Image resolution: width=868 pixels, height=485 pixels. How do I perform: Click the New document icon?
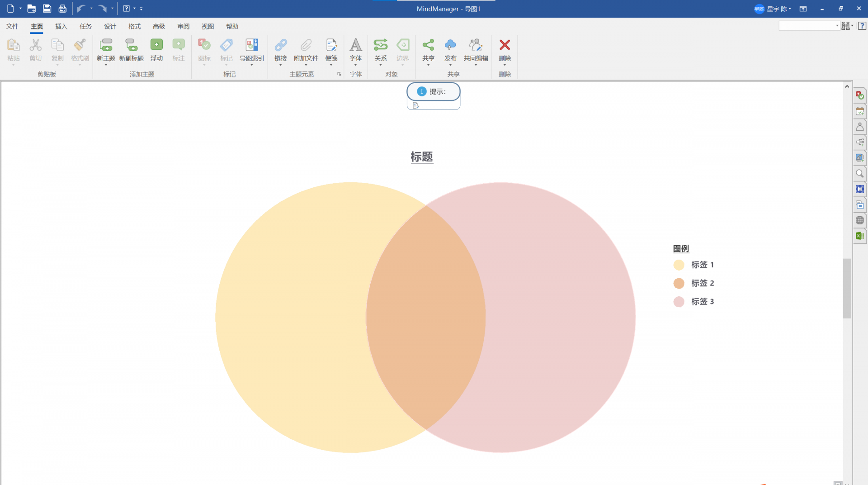[x=10, y=9]
